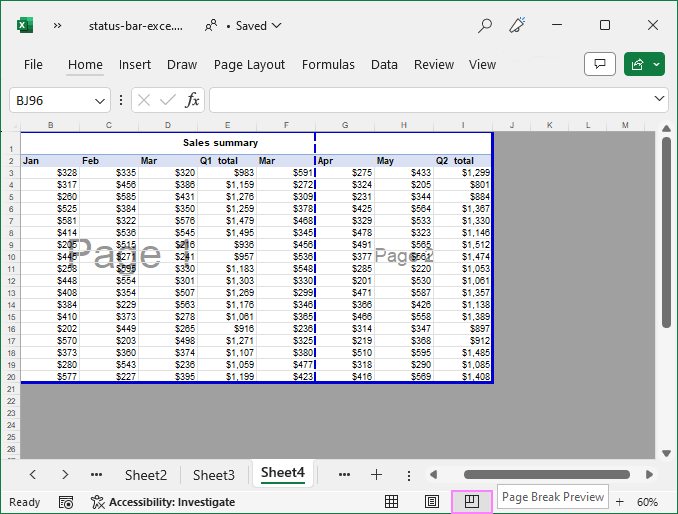The image size is (678, 514).
Task: Click the Insert Function fx icon
Action: pyautogui.click(x=192, y=100)
